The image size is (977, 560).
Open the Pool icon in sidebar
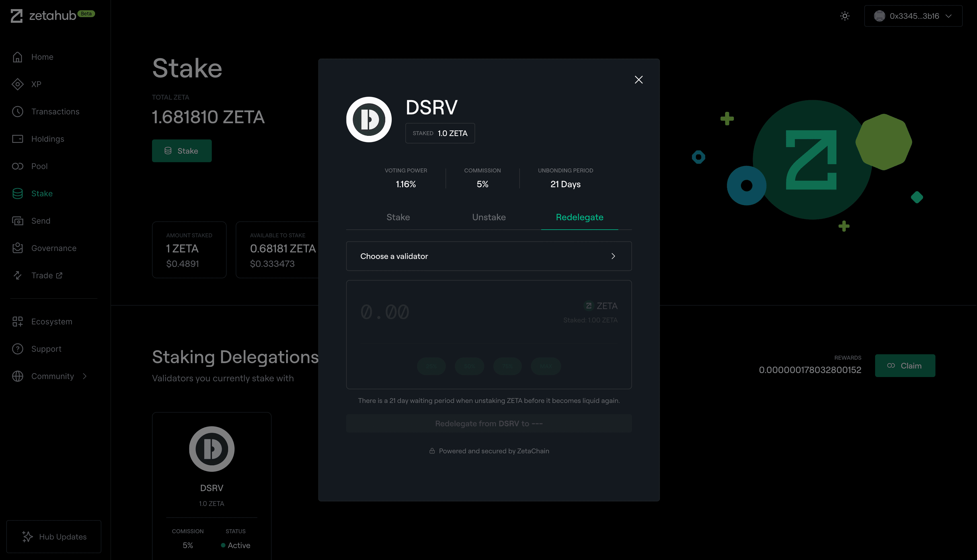tap(17, 166)
